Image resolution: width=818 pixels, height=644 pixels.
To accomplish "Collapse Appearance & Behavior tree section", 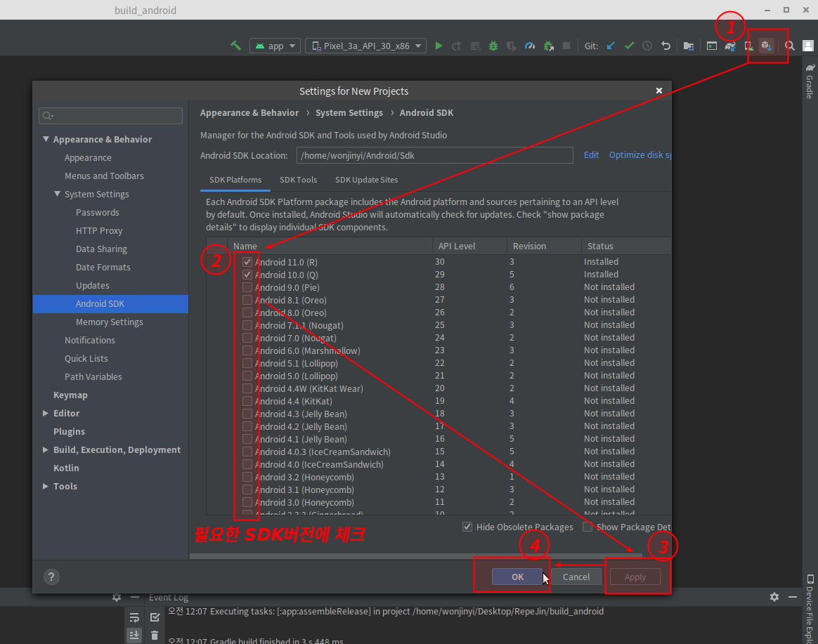I will click(46, 139).
